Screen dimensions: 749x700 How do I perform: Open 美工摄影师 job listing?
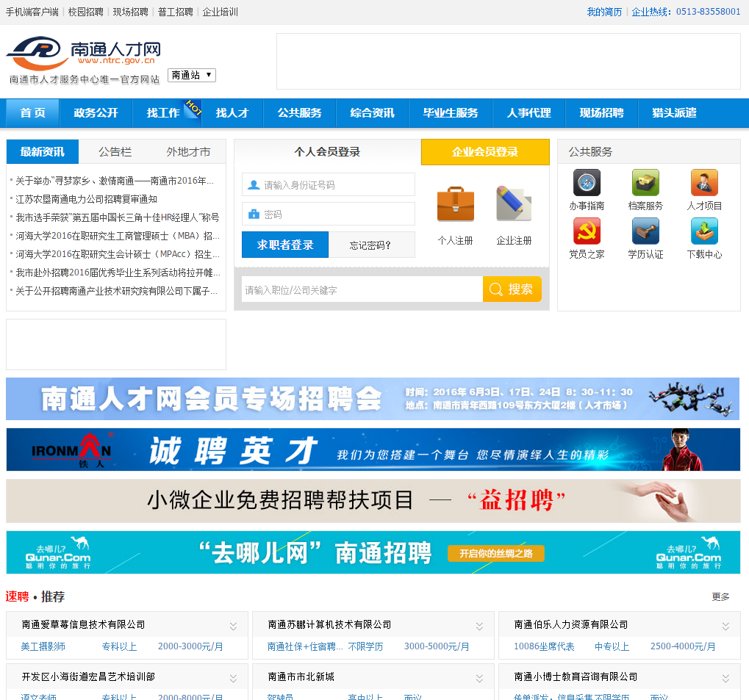tap(43, 646)
